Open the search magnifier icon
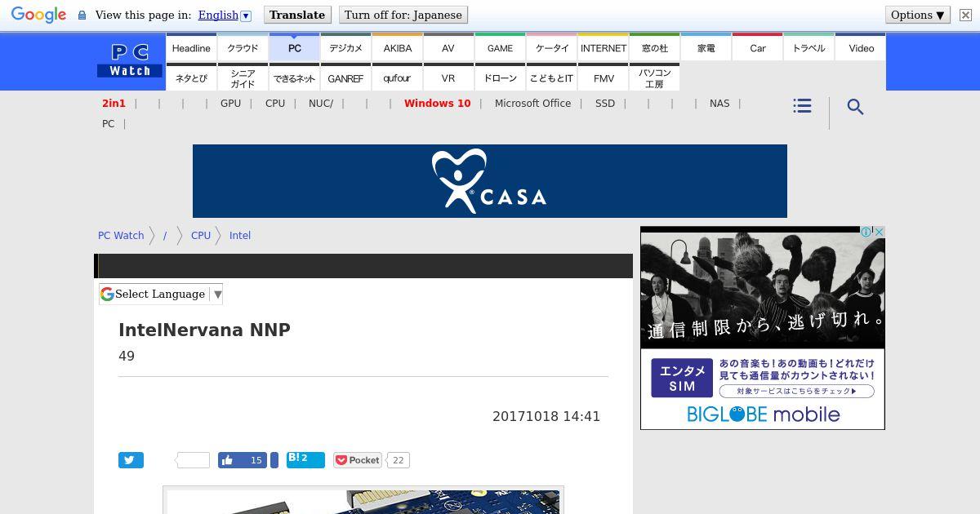The height and width of the screenshot is (514, 980). 855,107
